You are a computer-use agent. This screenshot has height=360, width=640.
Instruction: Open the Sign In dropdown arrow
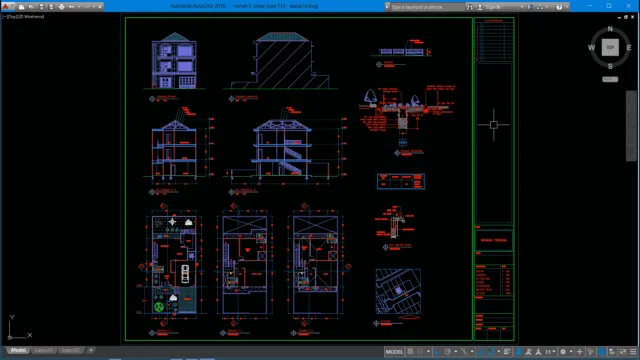[522, 7]
